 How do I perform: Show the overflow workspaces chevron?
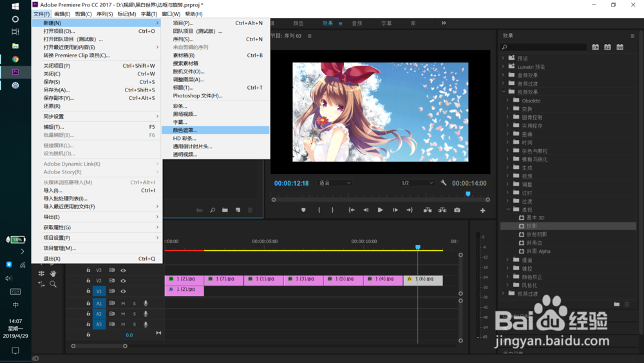point(444,23)
